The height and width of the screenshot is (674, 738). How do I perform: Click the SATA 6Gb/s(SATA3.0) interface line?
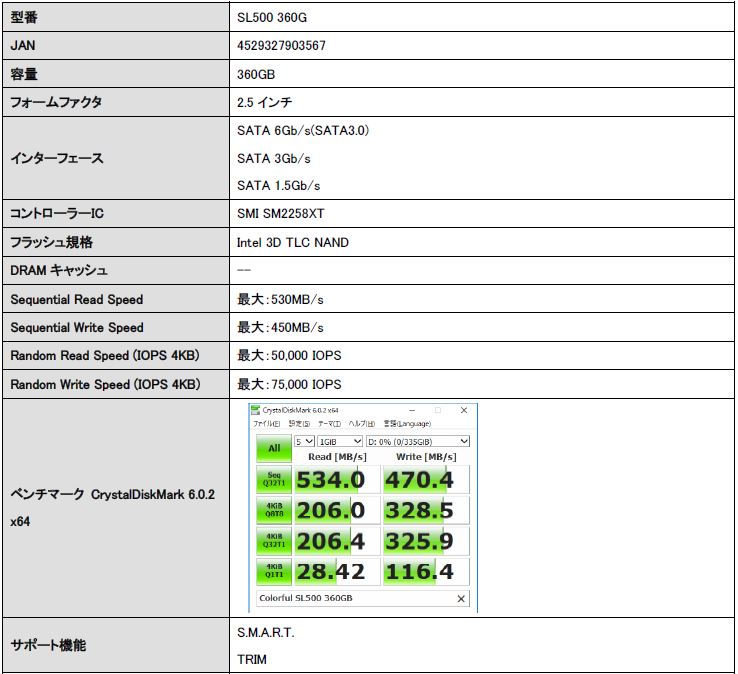tap(303, 130)
